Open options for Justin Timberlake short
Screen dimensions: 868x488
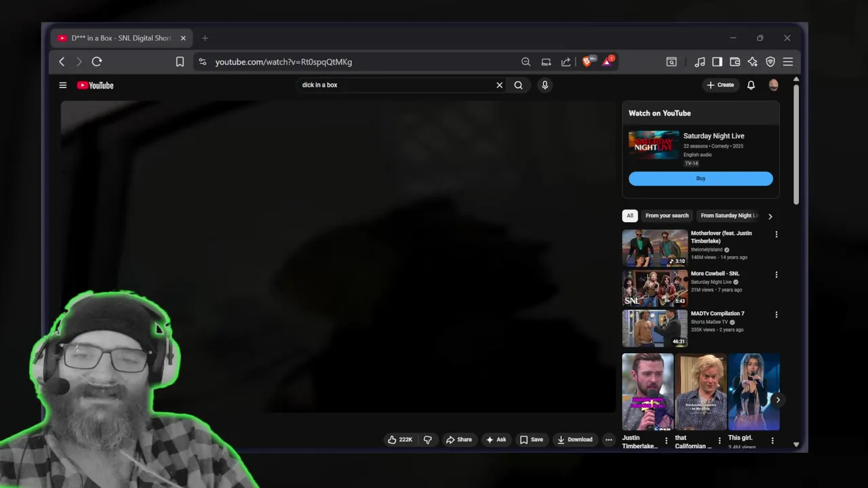[x=666, y=441]
